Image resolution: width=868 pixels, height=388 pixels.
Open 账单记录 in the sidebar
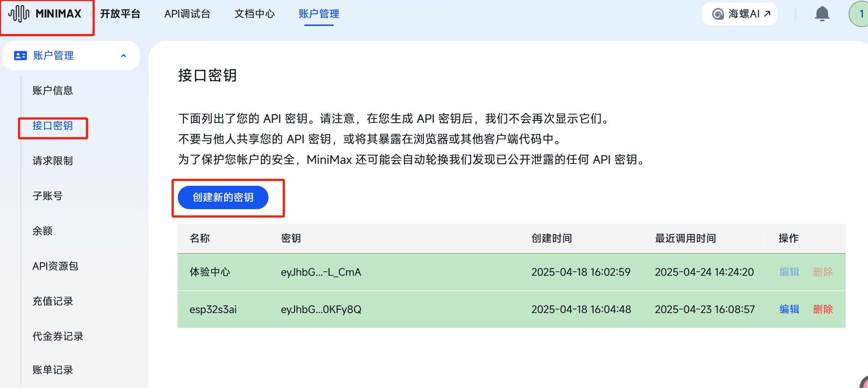click(53, 370)
